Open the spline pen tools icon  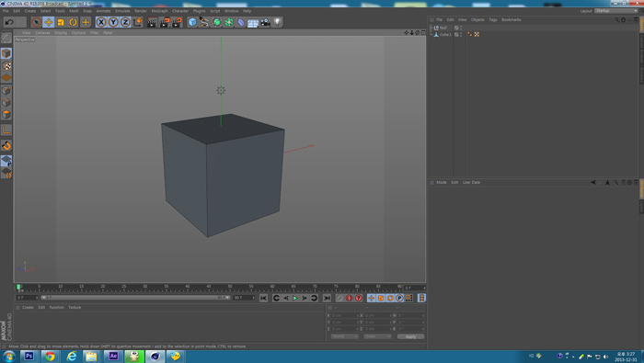tap(204, 22)
